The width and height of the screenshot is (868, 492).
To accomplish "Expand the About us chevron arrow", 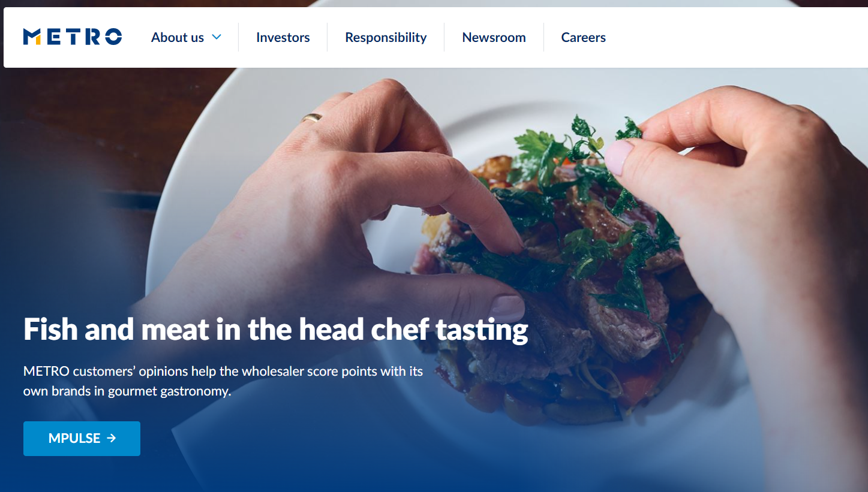I will (217, 37).
